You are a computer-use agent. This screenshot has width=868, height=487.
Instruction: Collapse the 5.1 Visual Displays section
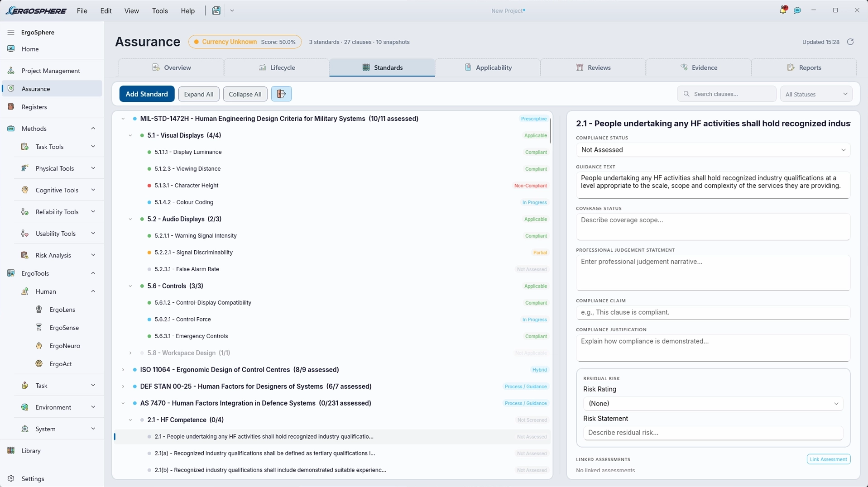(x=130, y=135)
